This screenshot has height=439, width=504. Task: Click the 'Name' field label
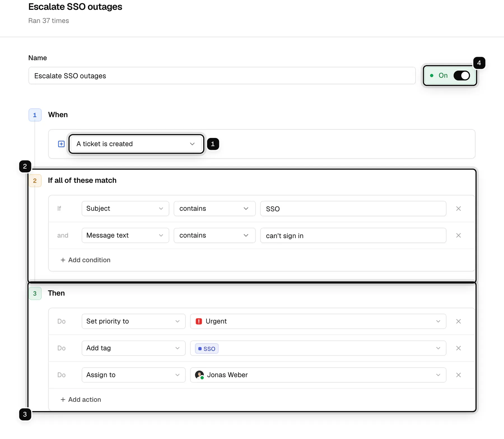[x=38, y=58]
